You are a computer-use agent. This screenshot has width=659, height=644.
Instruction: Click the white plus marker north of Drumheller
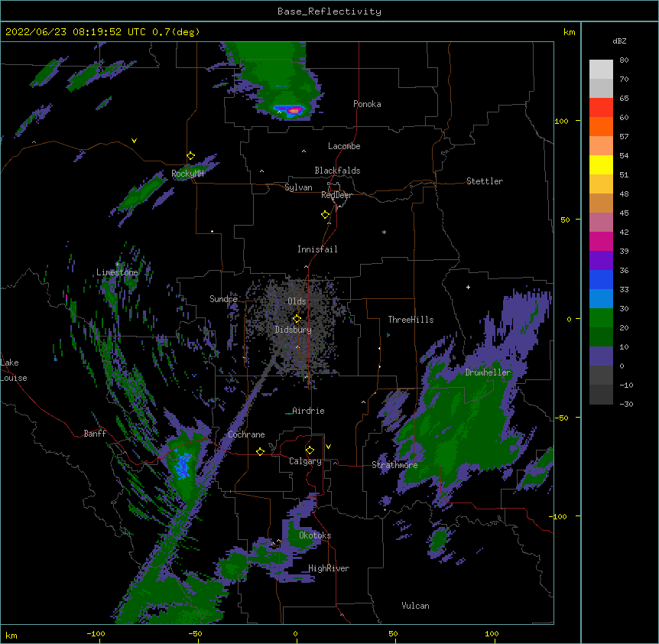468,287
